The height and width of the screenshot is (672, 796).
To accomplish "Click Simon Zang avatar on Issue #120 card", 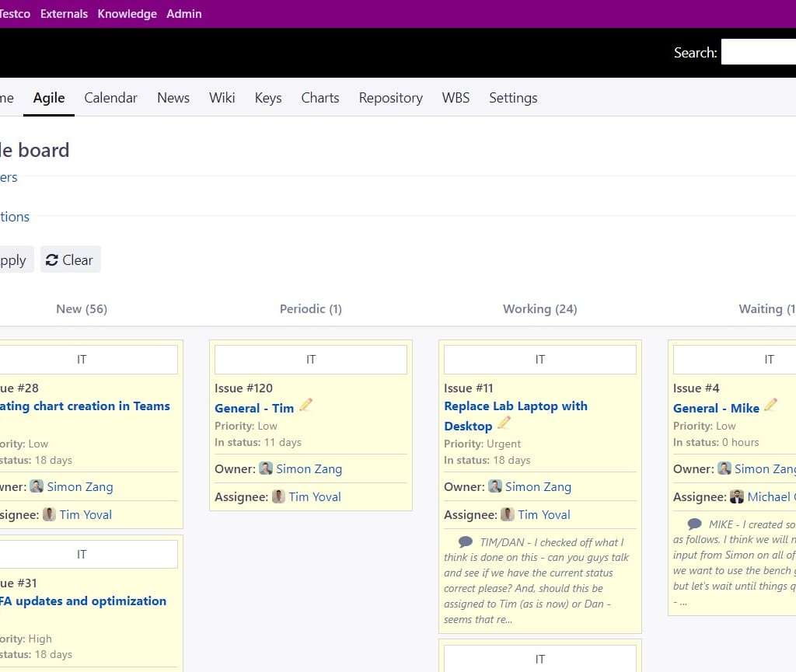I will (266, 468).
